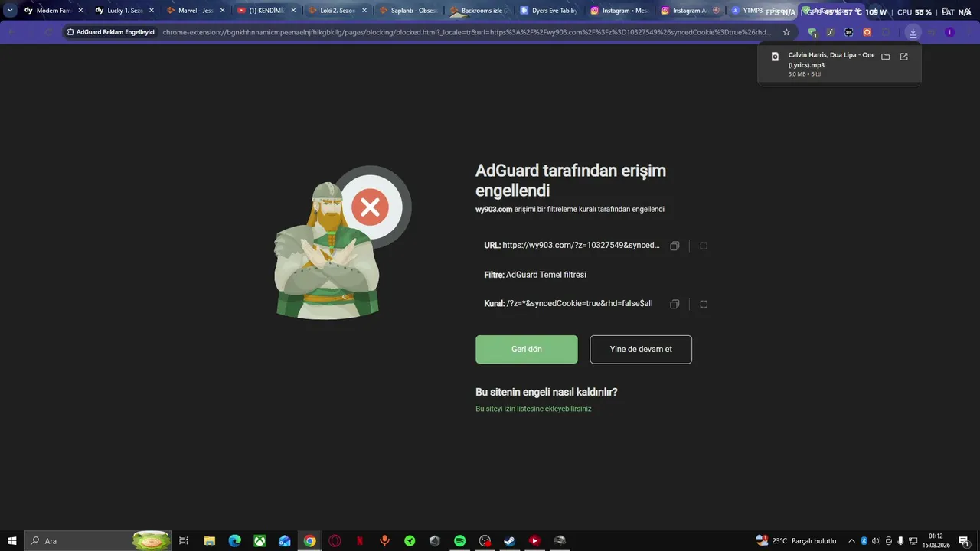
Task: Click the Yine de devam et button
Action: point(641,349)
